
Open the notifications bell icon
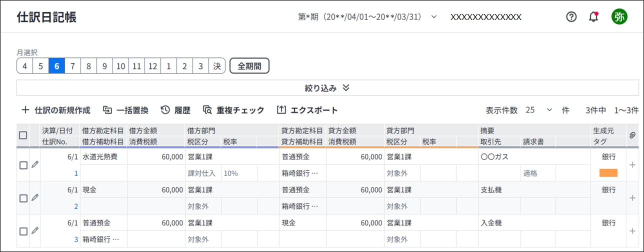(593, 16)
